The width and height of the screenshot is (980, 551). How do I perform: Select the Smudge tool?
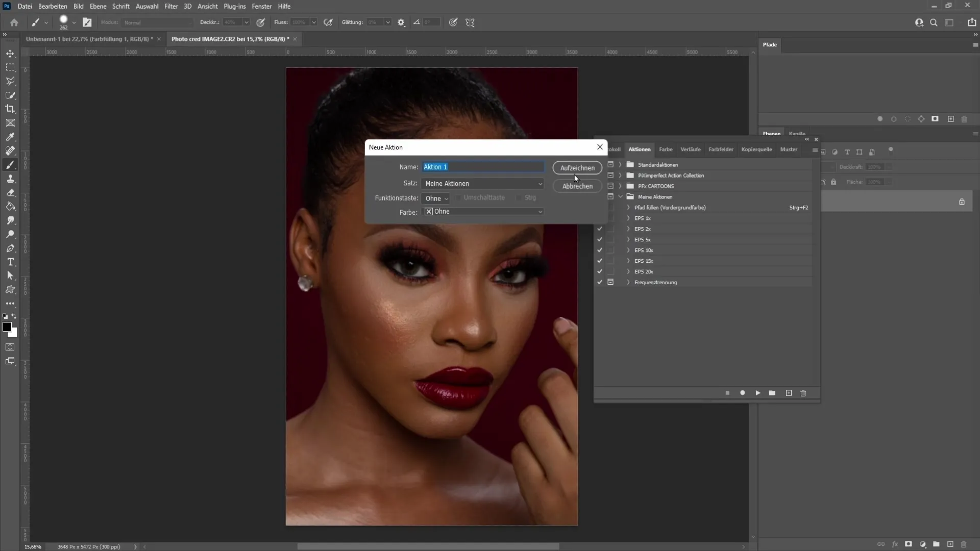10,220
